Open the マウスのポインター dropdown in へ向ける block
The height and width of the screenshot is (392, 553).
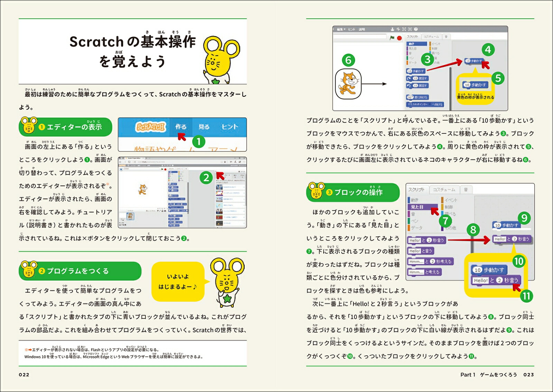click(x=419, y=104)
